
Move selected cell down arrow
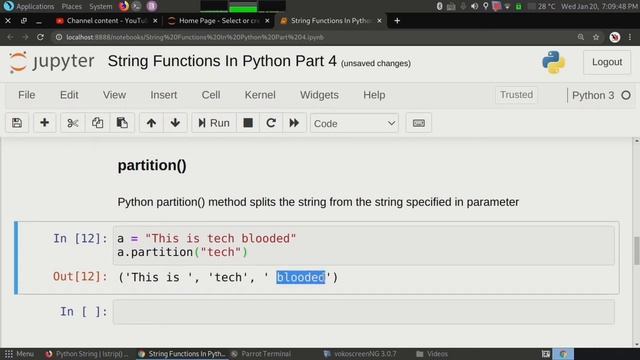(x=175, y=123)
